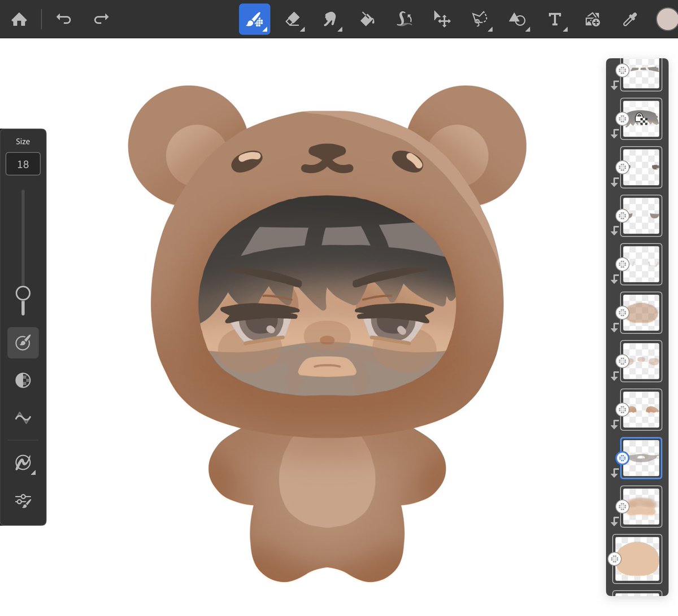Select the small pink blush spots layer
The width and height of the screenshot is (678, 616).
point(641,361)
